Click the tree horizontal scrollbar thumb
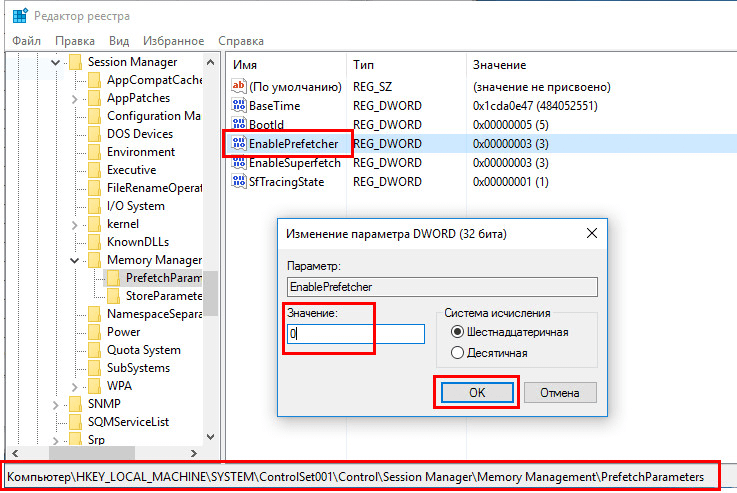737x493 pixels. (92, 453)
